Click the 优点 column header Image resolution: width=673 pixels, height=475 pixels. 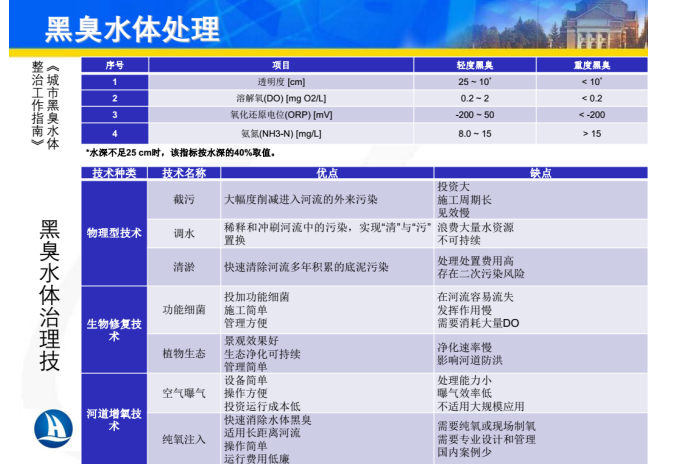pyautogui.click(x=327, y=173)
